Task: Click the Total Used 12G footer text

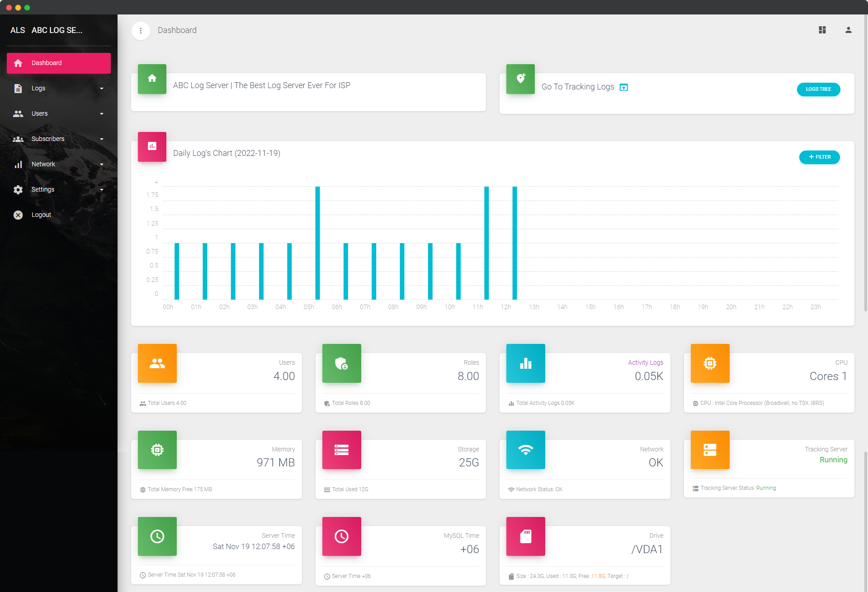Action: tap(350, 489)
